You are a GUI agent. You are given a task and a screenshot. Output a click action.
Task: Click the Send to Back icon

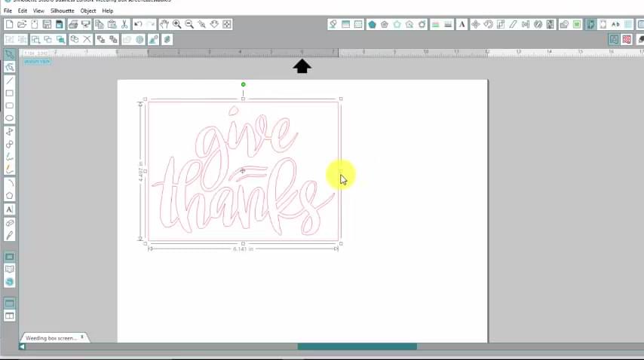pos(113,39)
